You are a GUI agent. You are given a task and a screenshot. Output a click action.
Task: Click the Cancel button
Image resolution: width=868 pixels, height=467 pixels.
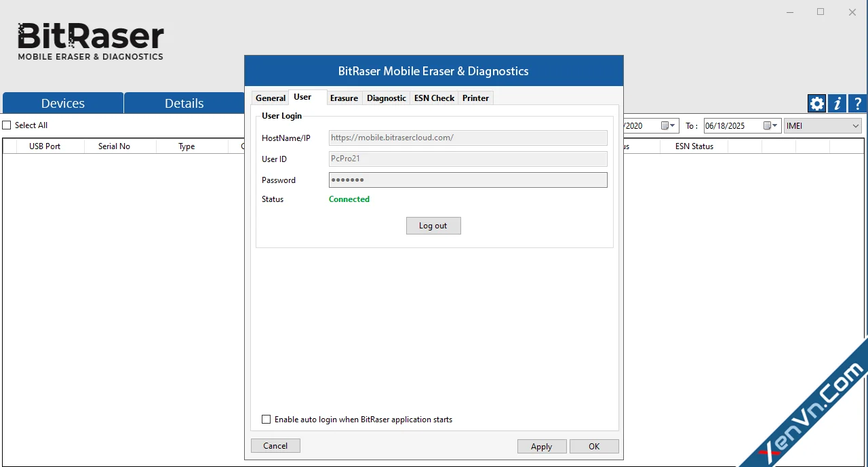(275, 446)
